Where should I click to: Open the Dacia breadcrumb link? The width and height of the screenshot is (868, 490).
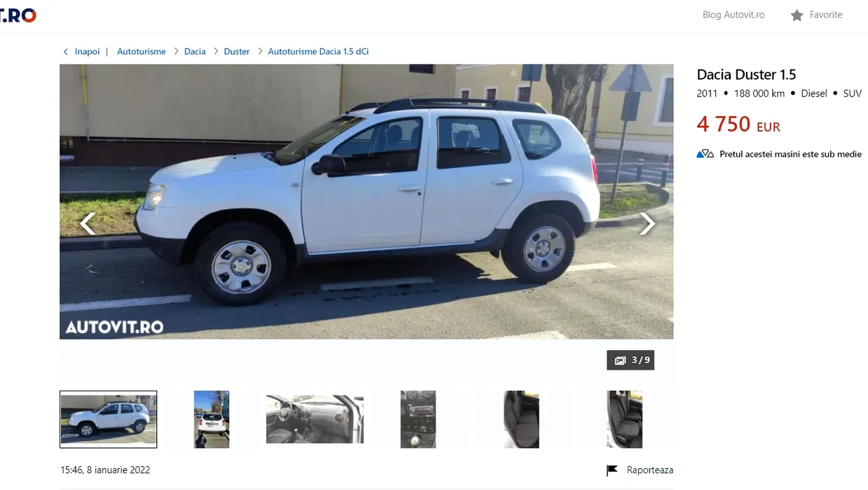coord(195,52)
